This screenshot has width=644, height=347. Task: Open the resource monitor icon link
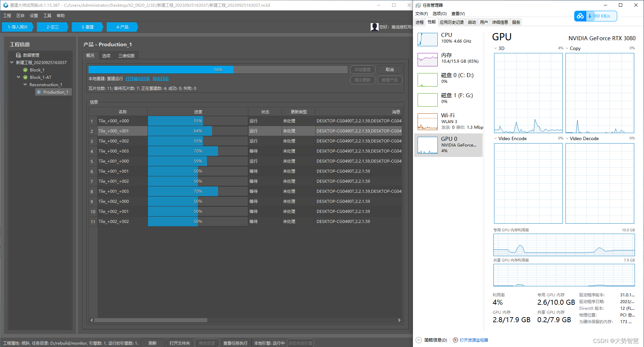[x=455, y=340]
